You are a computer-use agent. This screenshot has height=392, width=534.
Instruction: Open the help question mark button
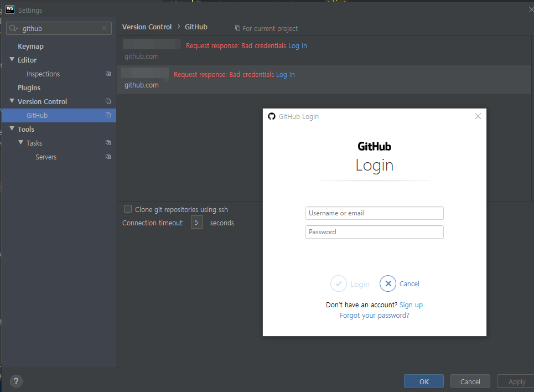16,381
